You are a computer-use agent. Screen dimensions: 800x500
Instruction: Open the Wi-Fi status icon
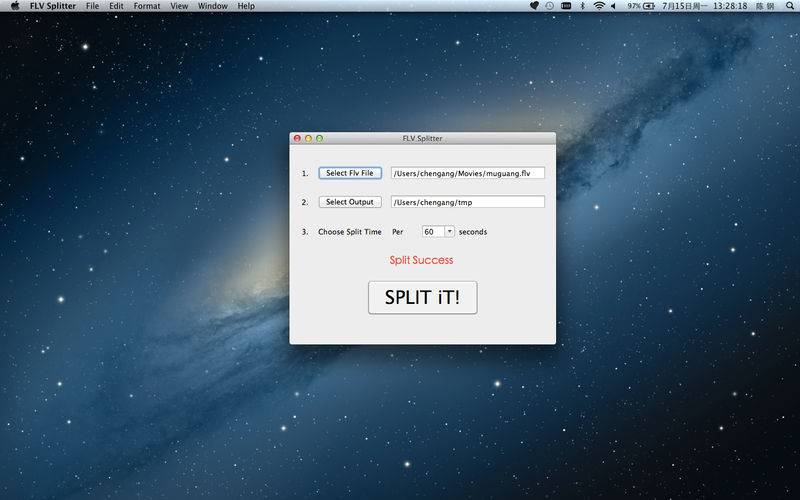click(599, 6)
